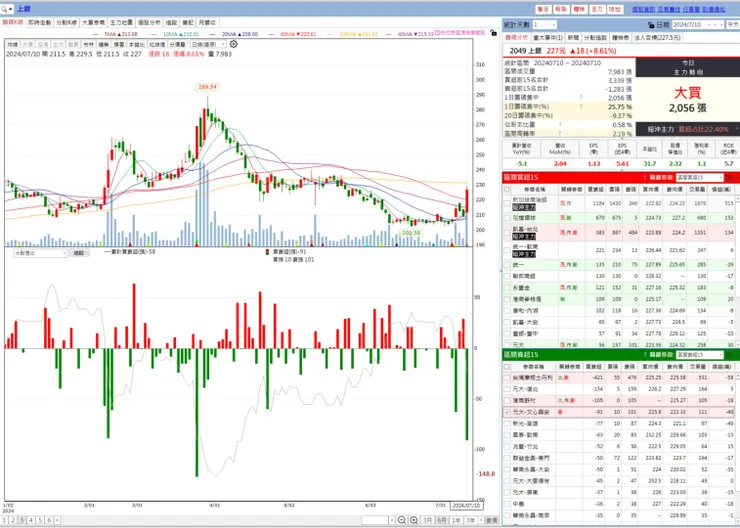Click help question mark in 區間買超15 header
The width and height of the screenshot is (740, 528).
tap(645, 177)
